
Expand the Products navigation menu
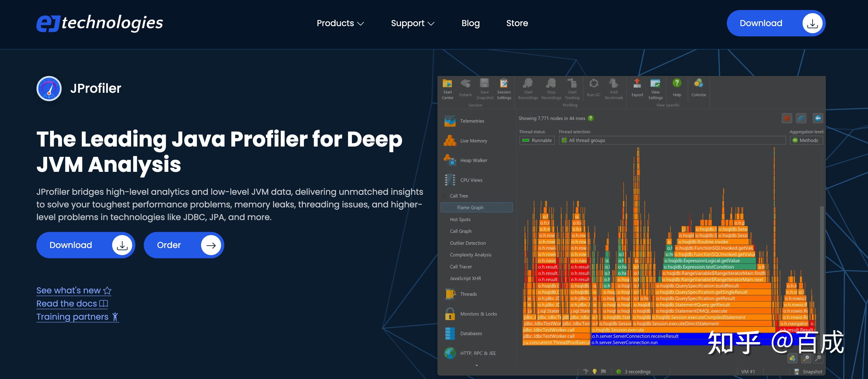click(340, 23)
